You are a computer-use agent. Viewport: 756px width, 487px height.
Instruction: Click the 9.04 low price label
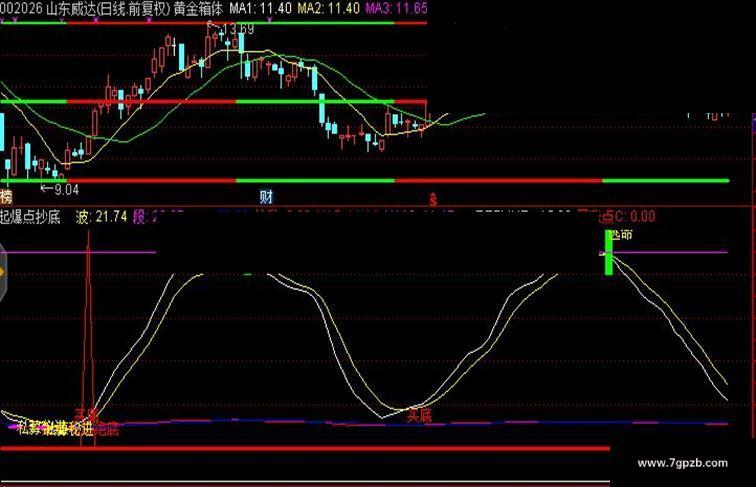66,189
